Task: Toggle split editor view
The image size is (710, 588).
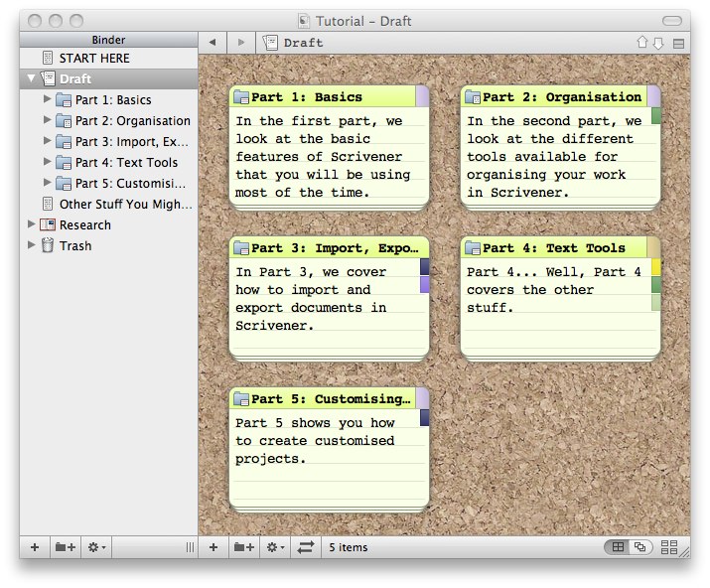Action: pos(678,43)
